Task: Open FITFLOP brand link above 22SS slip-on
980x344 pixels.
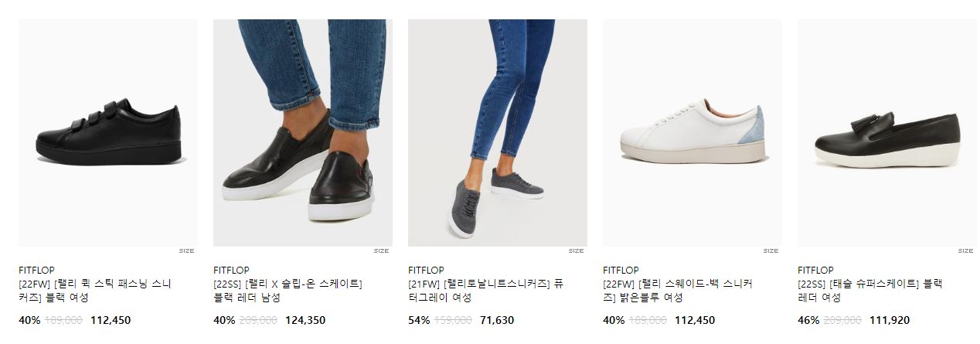Action: [231, 271]
